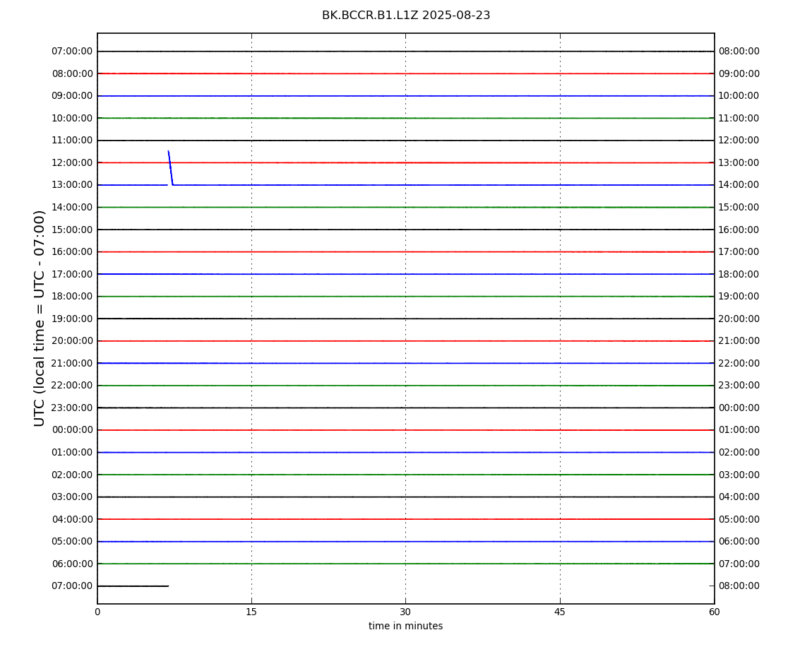
Task: Select left-axis label 08:00:00 on red trace
Action: (72, 73)
